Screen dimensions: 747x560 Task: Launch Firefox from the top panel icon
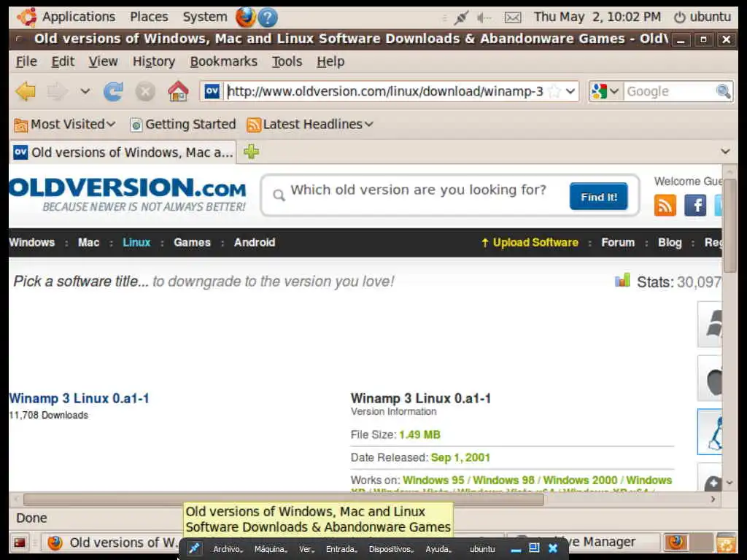click(x=245, y=17)
